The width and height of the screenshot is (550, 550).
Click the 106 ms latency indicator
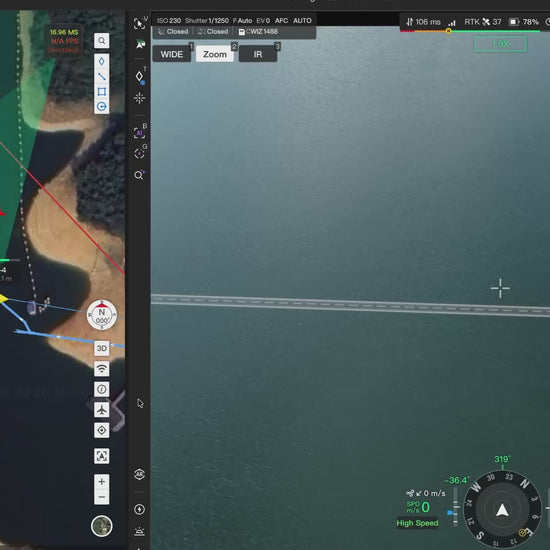point(423,22)
